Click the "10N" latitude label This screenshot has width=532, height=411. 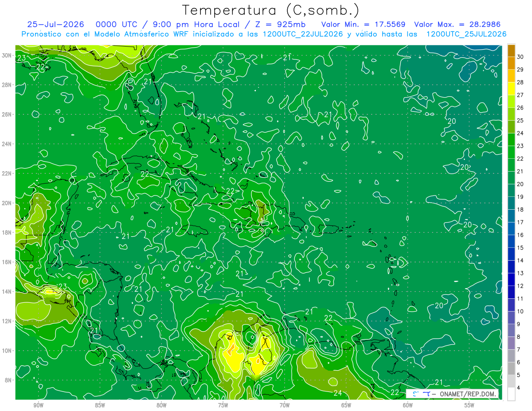(x=7, y=351)
